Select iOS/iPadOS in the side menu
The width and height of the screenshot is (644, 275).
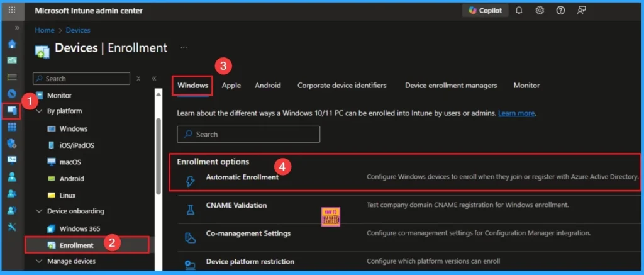(77, 145)
